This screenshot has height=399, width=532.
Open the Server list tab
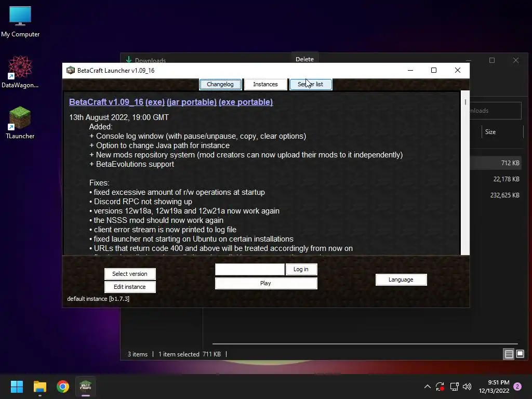(x=311, y=84)
